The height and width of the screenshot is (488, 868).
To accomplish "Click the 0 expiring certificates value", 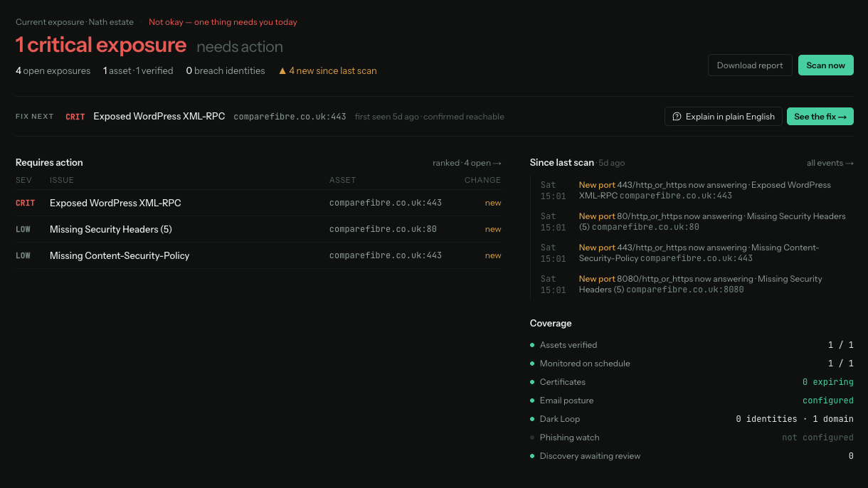I will point(828,382).
